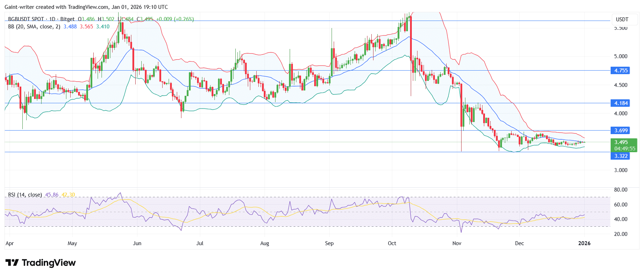Click the 40.00 RSI axis label
644x276 pixels.
[x=621, y=219]
